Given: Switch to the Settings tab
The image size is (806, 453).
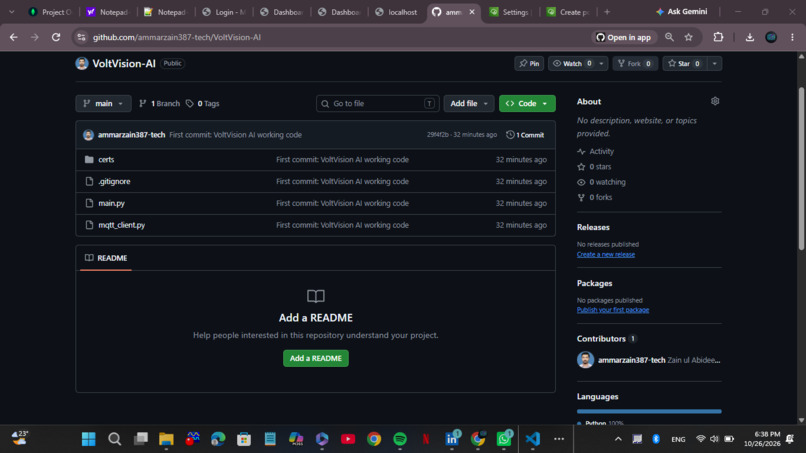Looking at the screenshot, I should (510, 12).
